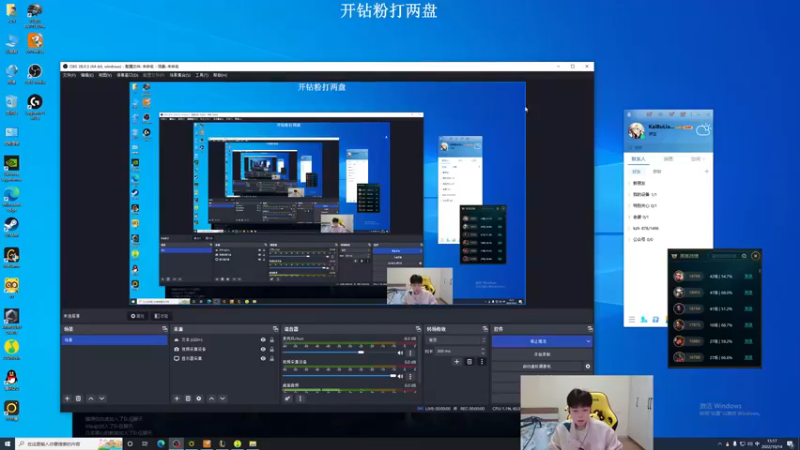The width and height of the screenshot is (800, 450).
Task: Open source Filters button above Scenes
Action: (x=161, y=316)
